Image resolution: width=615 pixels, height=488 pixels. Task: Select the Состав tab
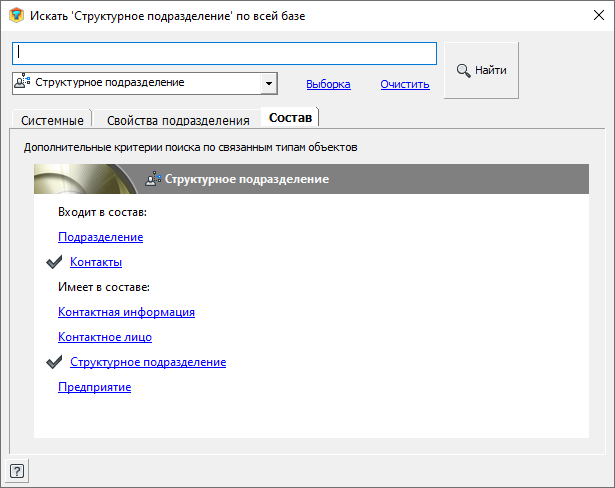[x=290, y=118]
